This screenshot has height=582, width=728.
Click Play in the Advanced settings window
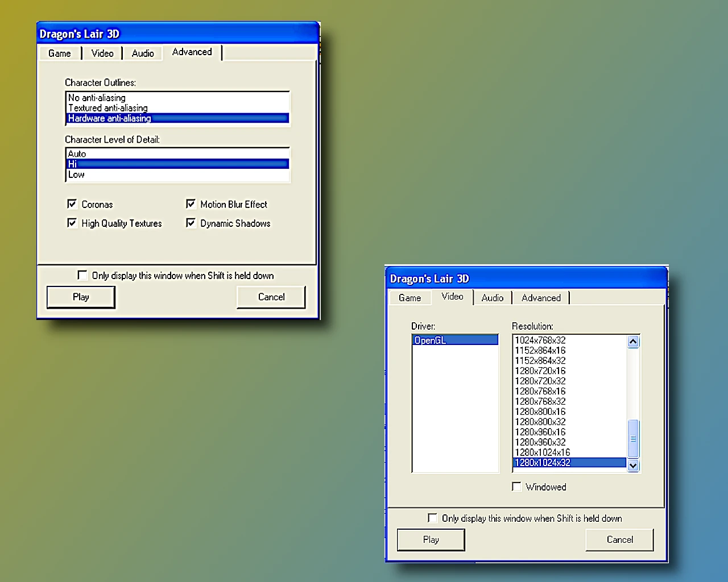[x=81, y=297]
